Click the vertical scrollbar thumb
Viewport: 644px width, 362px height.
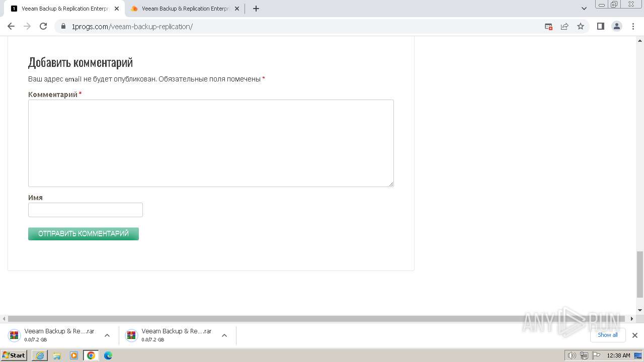pyautogui.click(x=640, y=274)
